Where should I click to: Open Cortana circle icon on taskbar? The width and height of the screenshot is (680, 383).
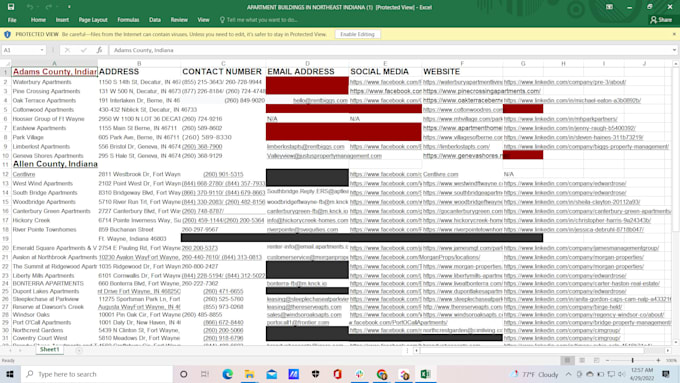click(184, 374)
